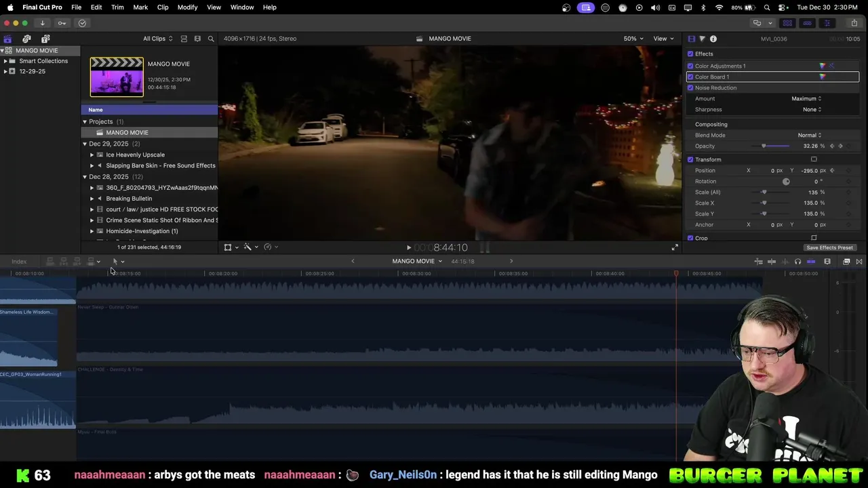
Task: Open the MANGO MOVIE timeline title dropdown
Action: (417, 261)
